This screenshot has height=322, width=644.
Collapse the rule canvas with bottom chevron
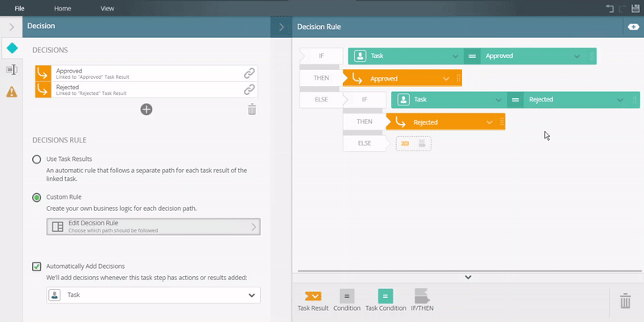pos(468,277)
